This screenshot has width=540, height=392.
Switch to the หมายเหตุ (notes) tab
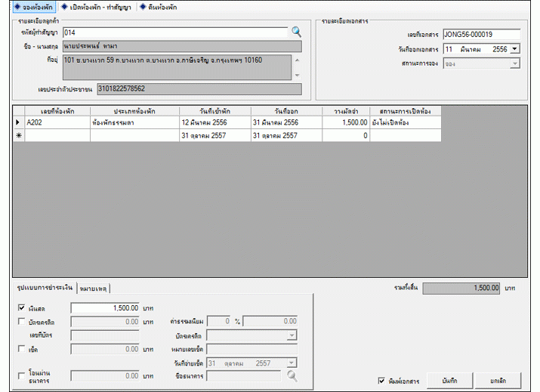click(x=94, y=288)
